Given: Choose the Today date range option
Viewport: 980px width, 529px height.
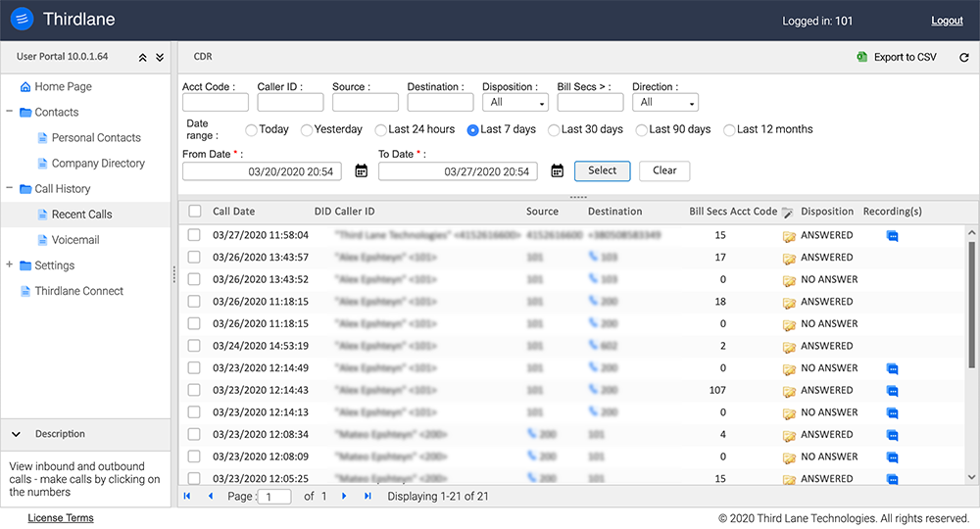Looking at the screenshot, I should tap(252, 129).
